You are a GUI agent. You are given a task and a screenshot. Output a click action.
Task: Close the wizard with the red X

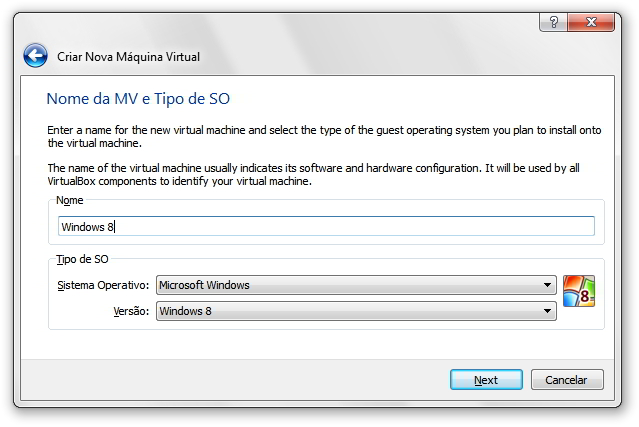click(591, 22)
